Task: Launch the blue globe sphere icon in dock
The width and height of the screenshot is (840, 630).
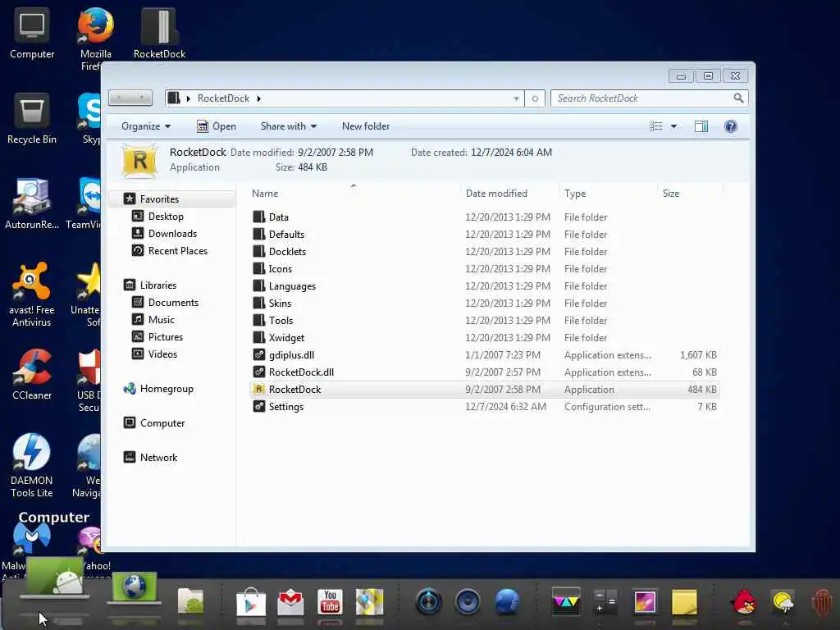Action: (x=507, y=601)
